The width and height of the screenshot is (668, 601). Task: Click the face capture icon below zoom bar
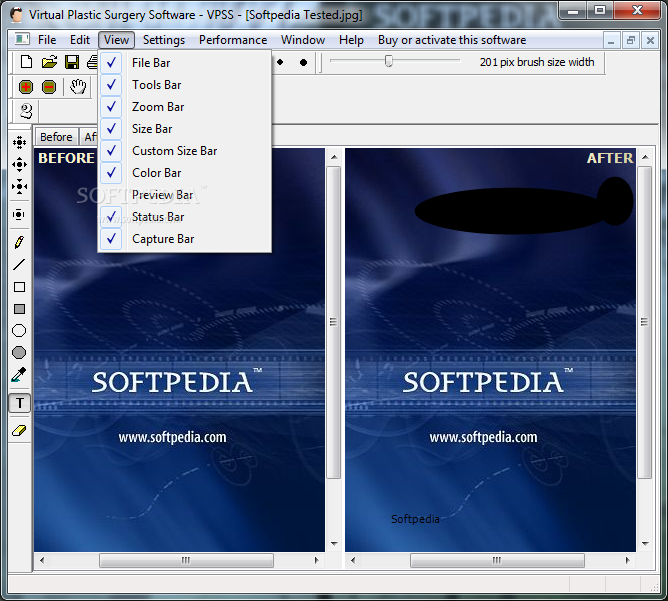pyautogui.click(x=26, y=111)
